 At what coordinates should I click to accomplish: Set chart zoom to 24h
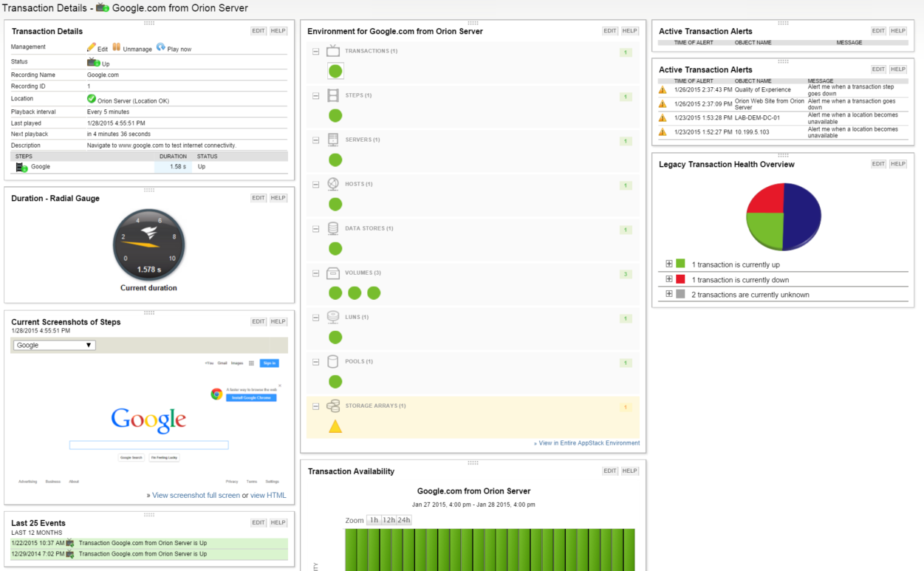click(x=404, y=520)
